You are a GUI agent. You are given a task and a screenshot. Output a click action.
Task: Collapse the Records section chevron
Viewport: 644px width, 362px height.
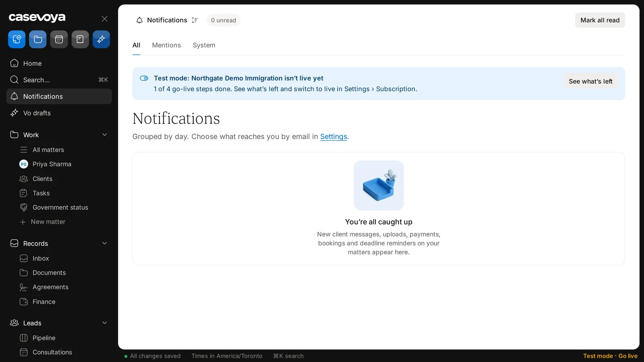pyautogui.click(x=105, y=243)
